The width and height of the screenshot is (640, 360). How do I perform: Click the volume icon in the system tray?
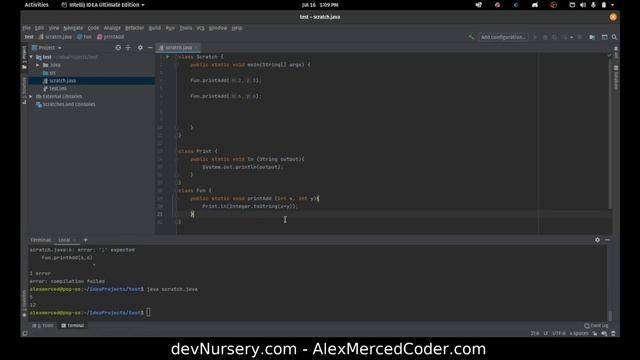(x=583, y=5)
